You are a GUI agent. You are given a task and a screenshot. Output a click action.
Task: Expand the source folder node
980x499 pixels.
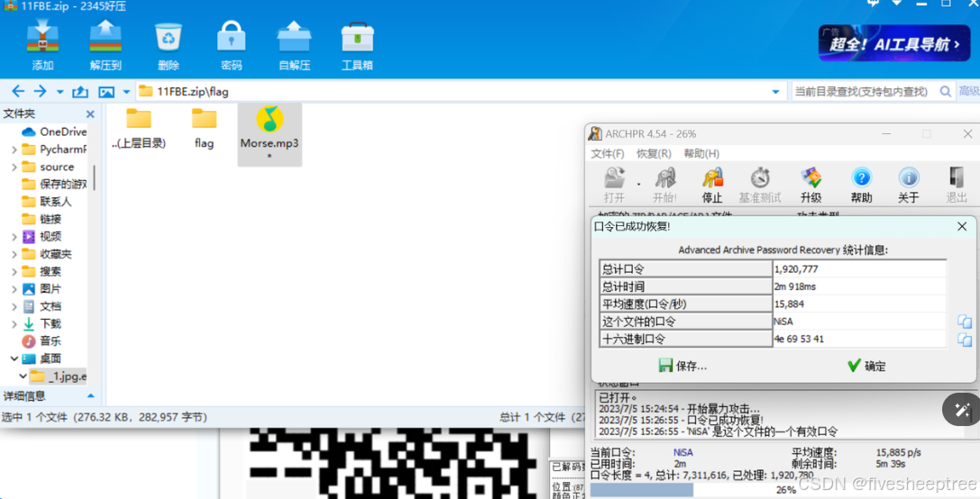coord(14,167)
